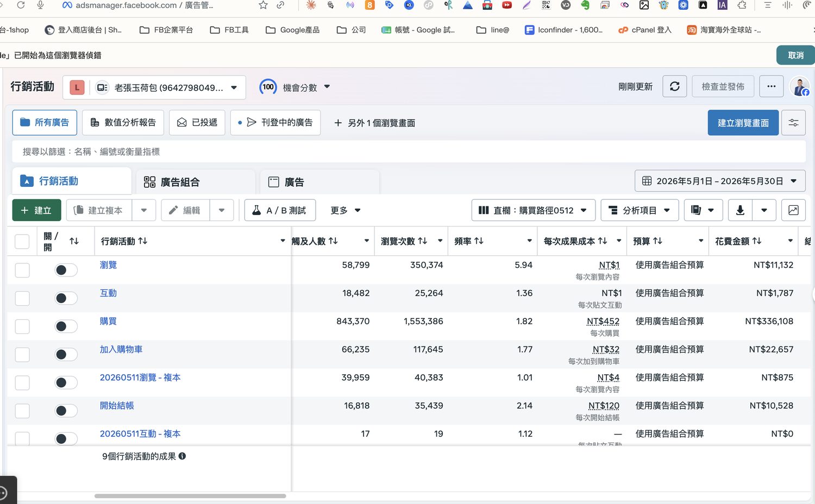
Task: Click the A / B 測試 button
Action: [x=280, y=210]
